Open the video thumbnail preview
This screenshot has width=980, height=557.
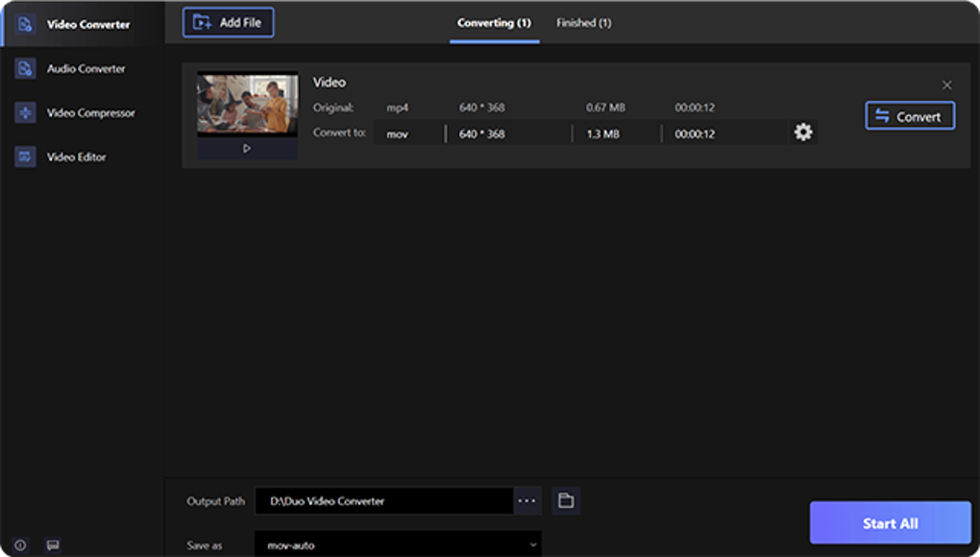pyautogui.click(x=248, y=105)
